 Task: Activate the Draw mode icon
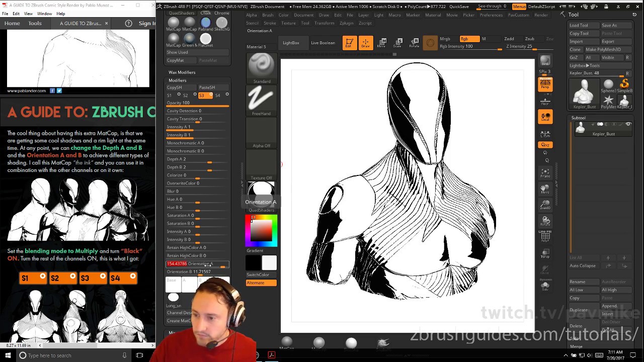click(x=365, y=43)
